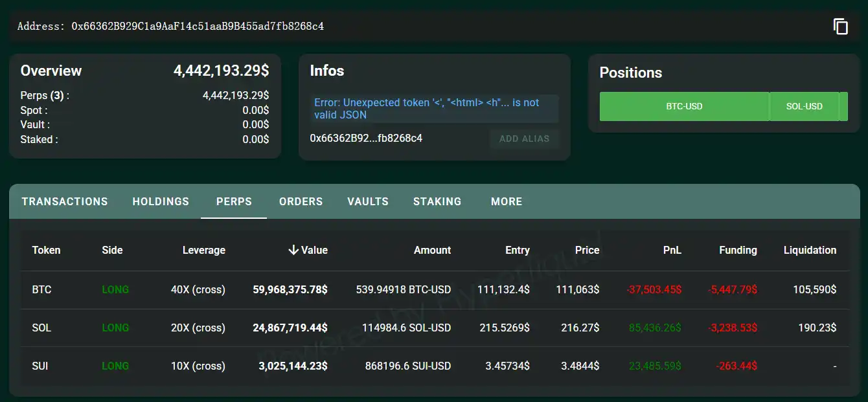Sort by the Funding column header
The image size is (868, 402).
[738, 250]
